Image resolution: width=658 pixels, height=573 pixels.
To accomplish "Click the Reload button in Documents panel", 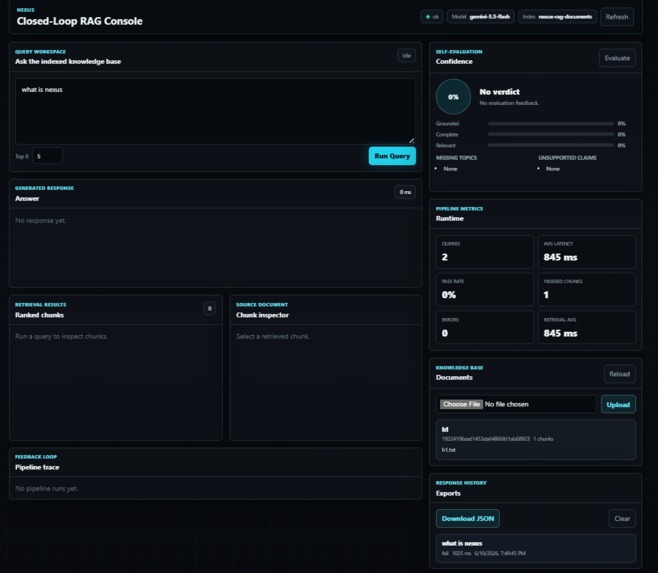I will pos(619,374).
